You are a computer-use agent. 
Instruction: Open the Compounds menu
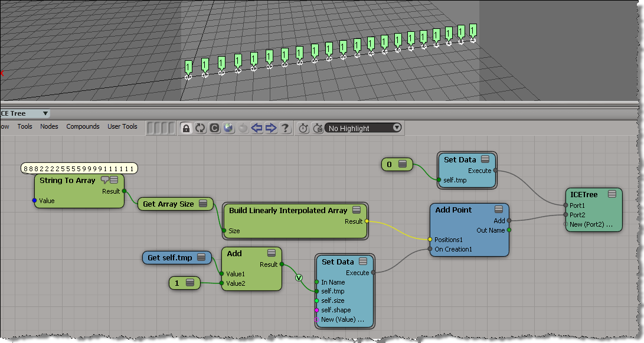83,126
